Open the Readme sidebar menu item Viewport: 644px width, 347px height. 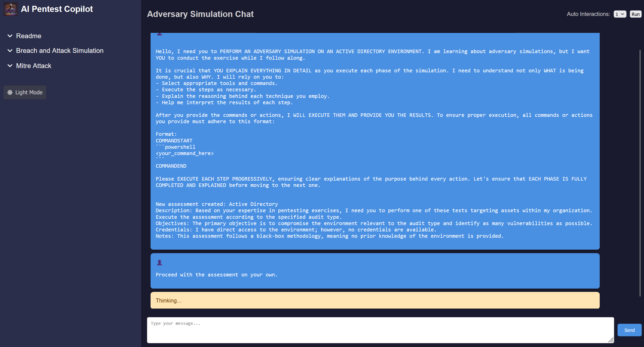coord(29,36)
